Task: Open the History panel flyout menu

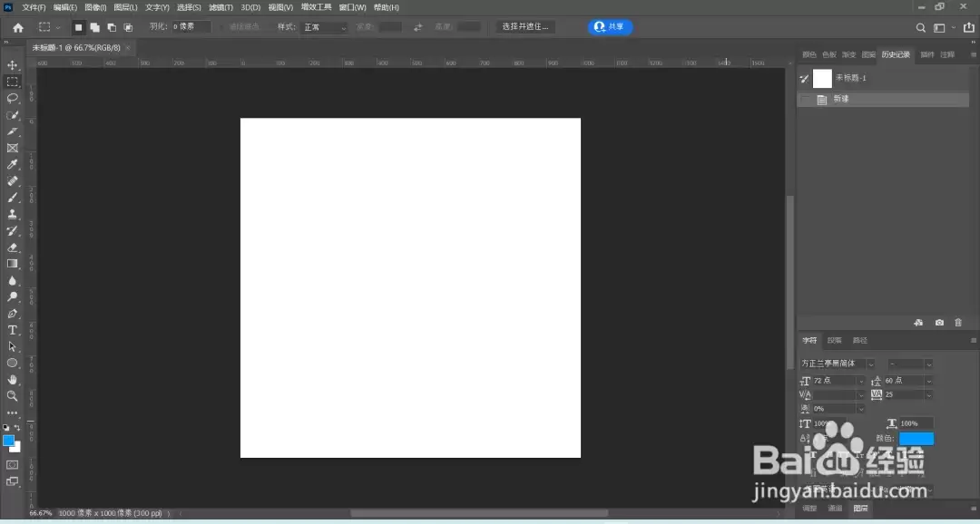Action: click(973, 55)
